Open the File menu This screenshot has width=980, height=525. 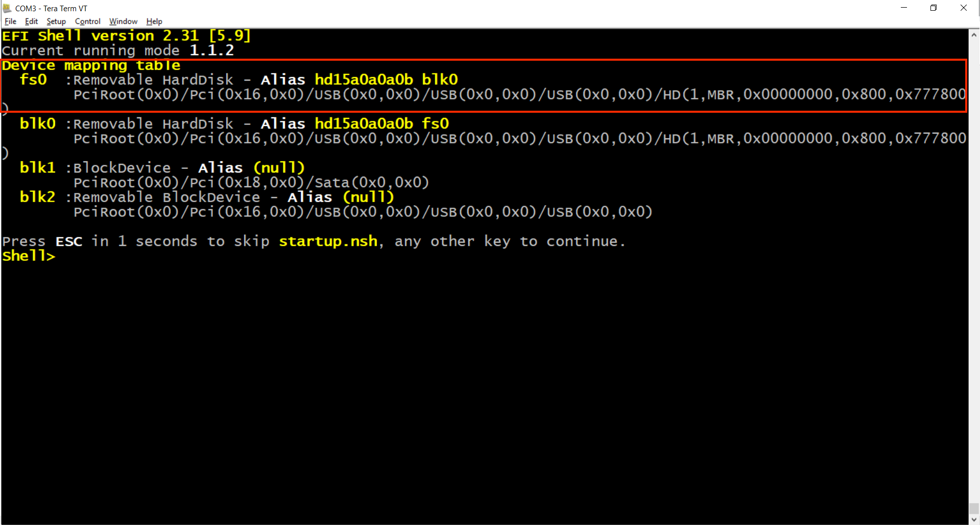tap(10, 21)
